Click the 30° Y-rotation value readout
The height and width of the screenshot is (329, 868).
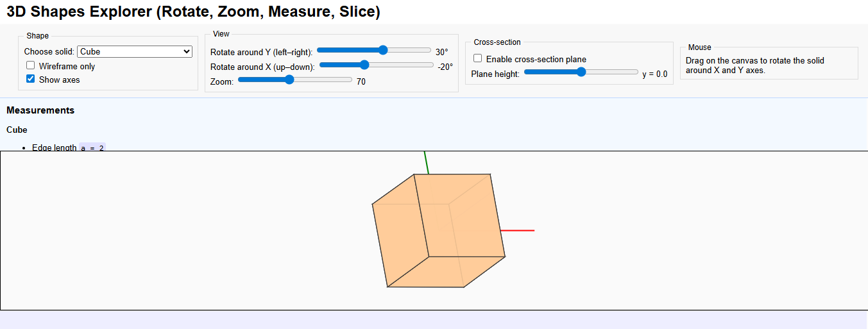click(441, 52)
